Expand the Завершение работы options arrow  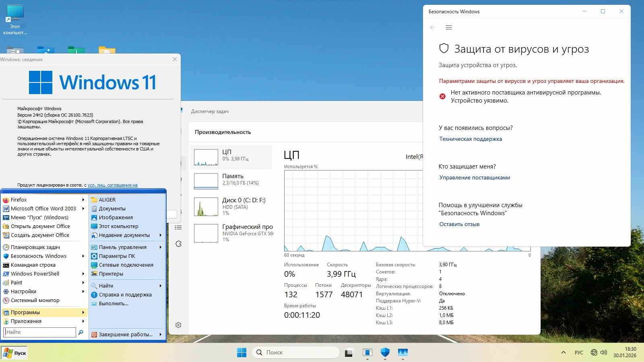point(161,334)
